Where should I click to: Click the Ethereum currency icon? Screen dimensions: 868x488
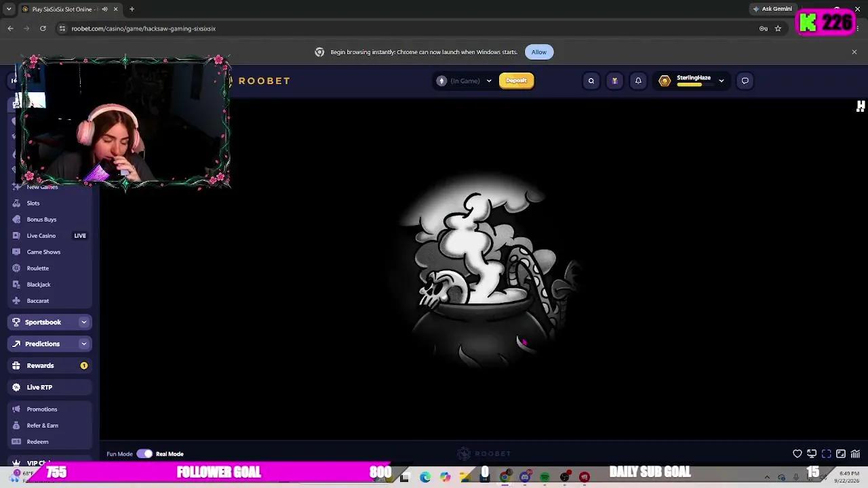tap(442, 81)
